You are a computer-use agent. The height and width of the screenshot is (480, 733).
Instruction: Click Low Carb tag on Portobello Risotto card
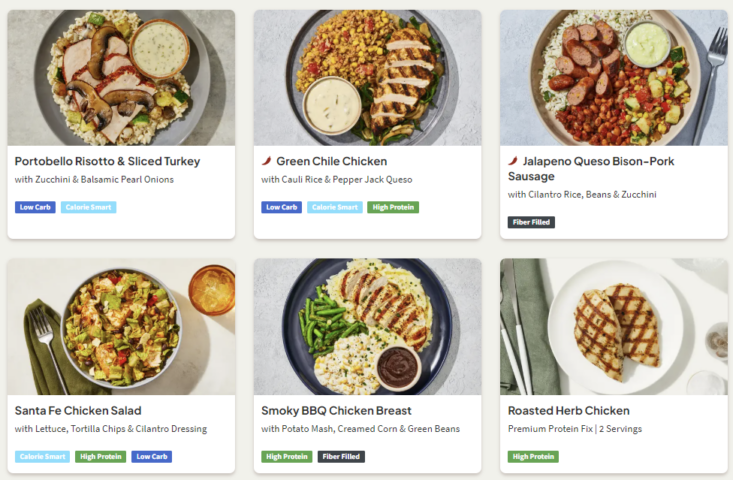35,208
